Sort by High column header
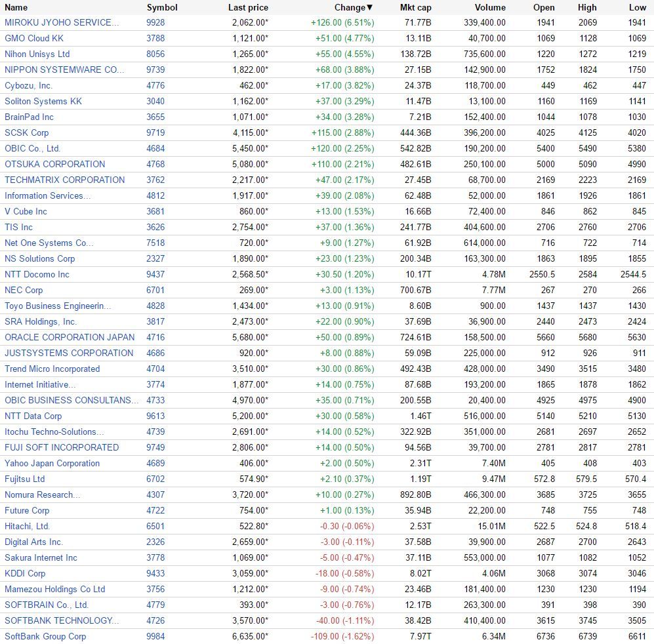This screenshot has height=644, width=654. pos(587,7)
